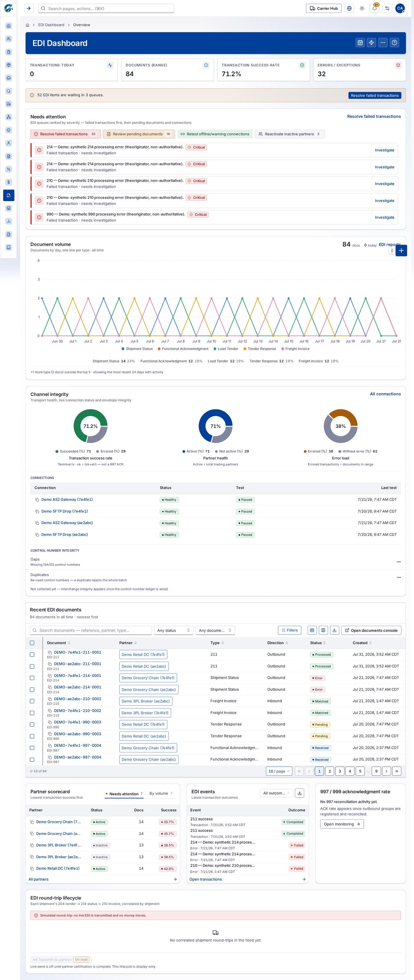414x980 pixels.
Task: Check the box for DEMO-ae2abc-990-0003
Action: point(32,736)
